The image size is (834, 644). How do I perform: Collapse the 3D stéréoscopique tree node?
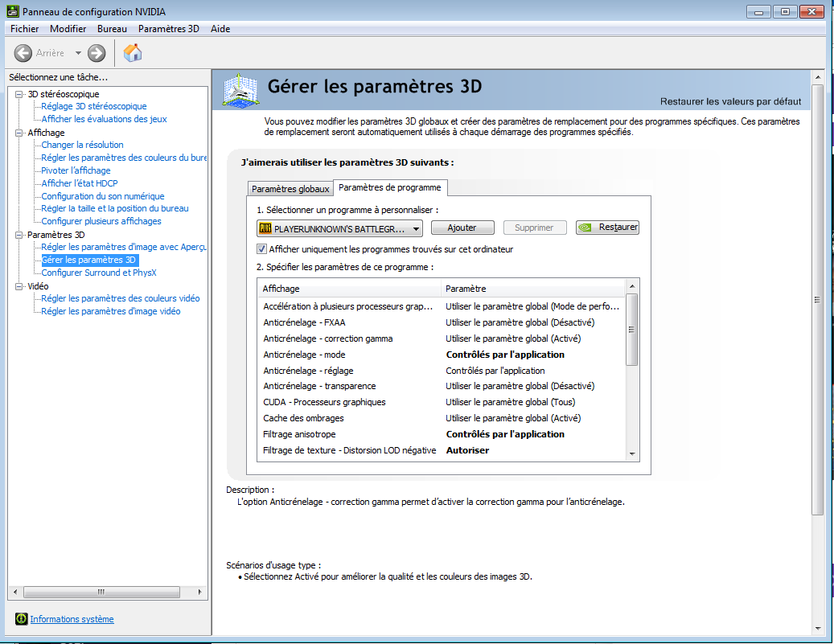tap(20, 94)
